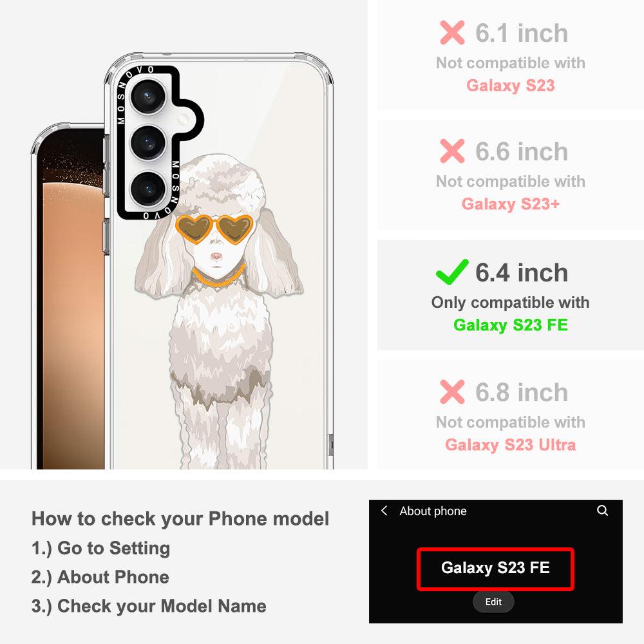This screenshot has width=644, height=644.
Task: Click the bottom camera lens
Action: pos(148,189)
